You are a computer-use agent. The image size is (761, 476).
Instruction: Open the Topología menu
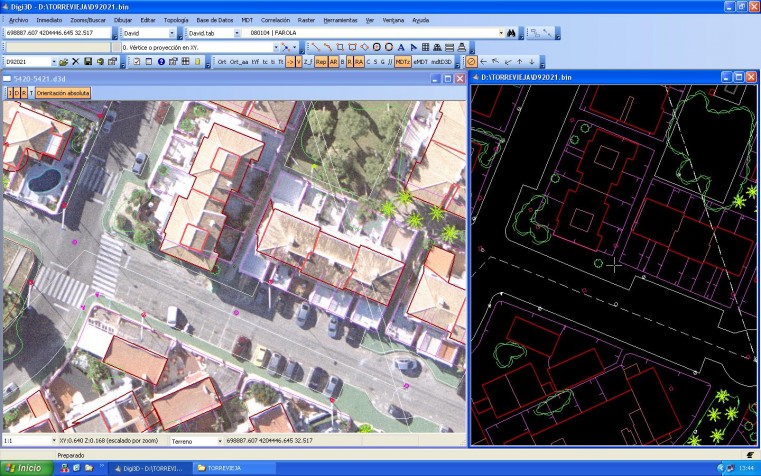tap(176, 20)
